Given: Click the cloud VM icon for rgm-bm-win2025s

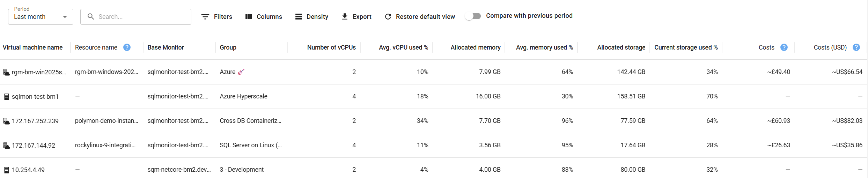Looking at the screenshot, I should pyautogui.click(x=6, y=72).
